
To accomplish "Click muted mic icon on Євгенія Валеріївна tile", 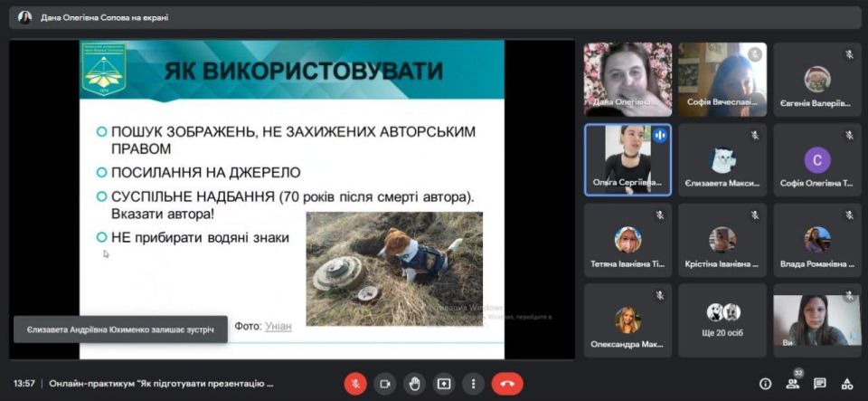I will click(x=849, y=54).
